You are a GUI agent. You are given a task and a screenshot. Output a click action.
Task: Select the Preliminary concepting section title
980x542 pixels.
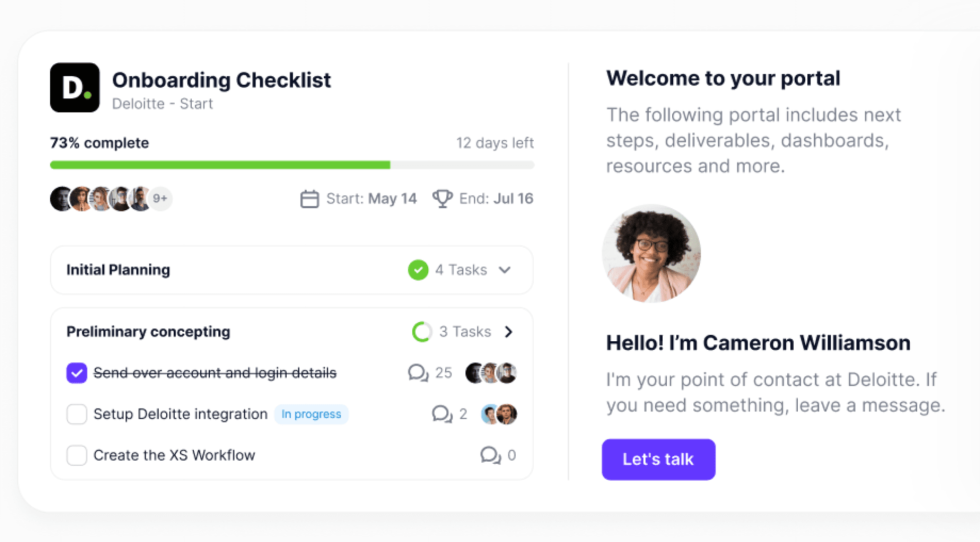tap(149, 332)
